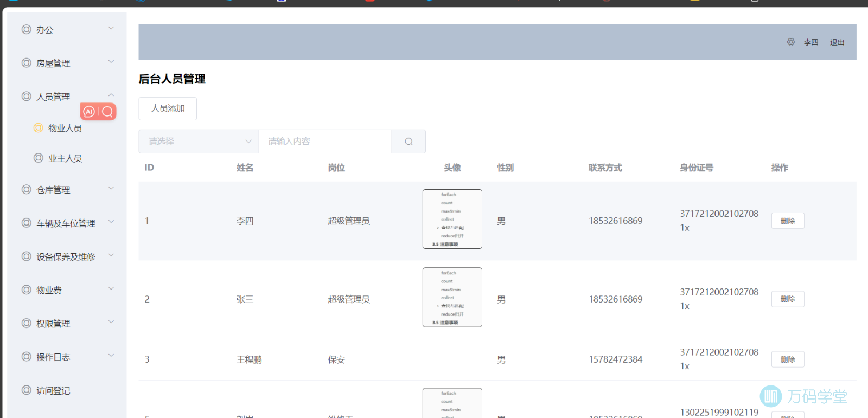Delete the 李四 row with 删除

788,221
